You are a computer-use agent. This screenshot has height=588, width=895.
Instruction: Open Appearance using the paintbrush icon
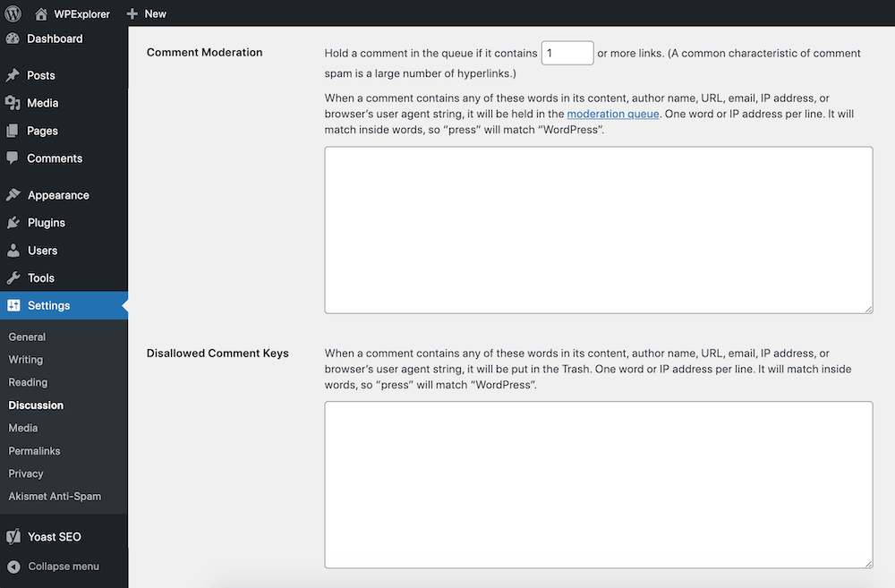point(15,195)
